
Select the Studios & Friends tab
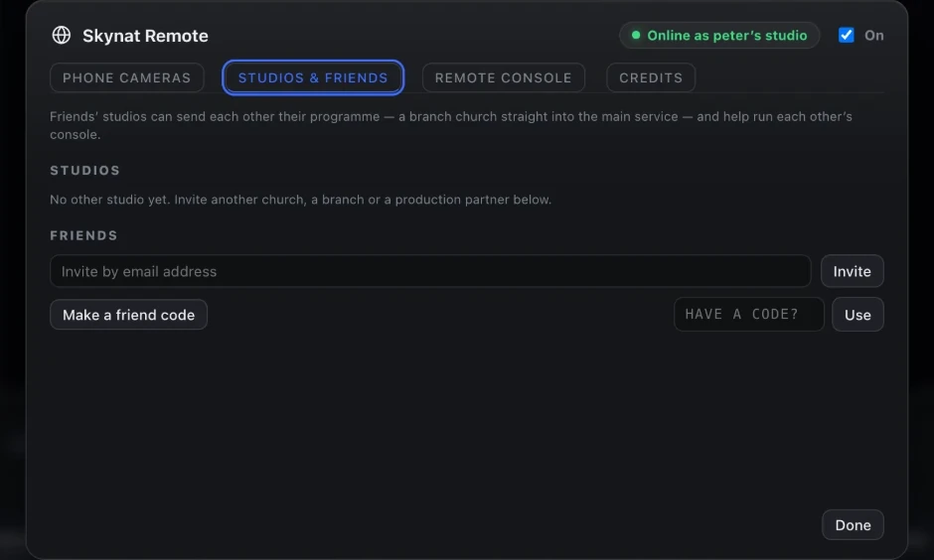tap(313, 77)
